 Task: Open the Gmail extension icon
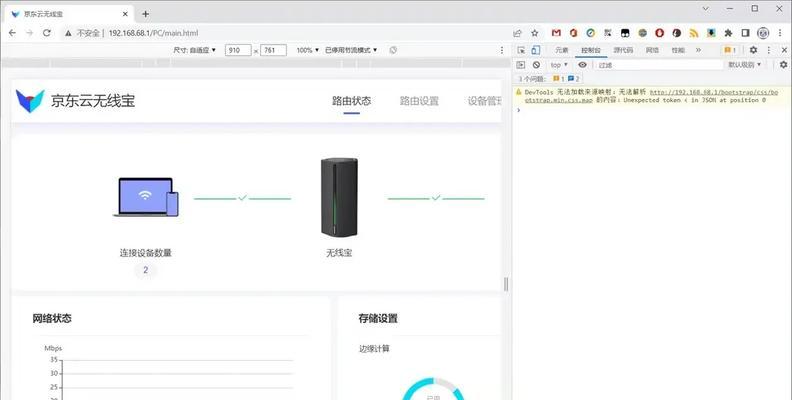pos(556,33)
